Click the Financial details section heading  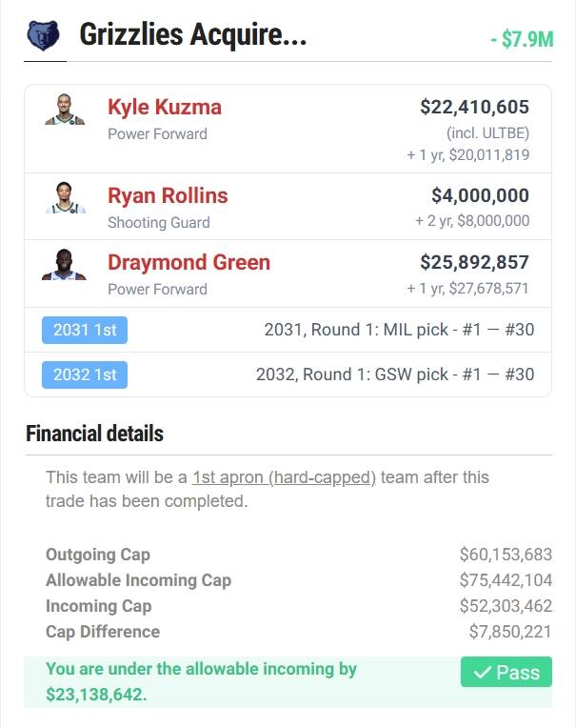pos(95,435)
